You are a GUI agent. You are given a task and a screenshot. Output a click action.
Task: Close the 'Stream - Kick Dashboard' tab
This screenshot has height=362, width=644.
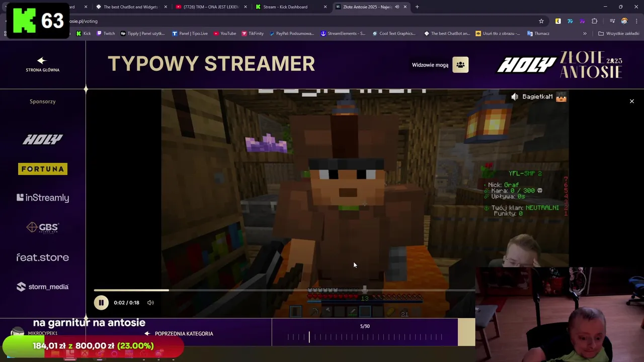(x=325, y=7)
